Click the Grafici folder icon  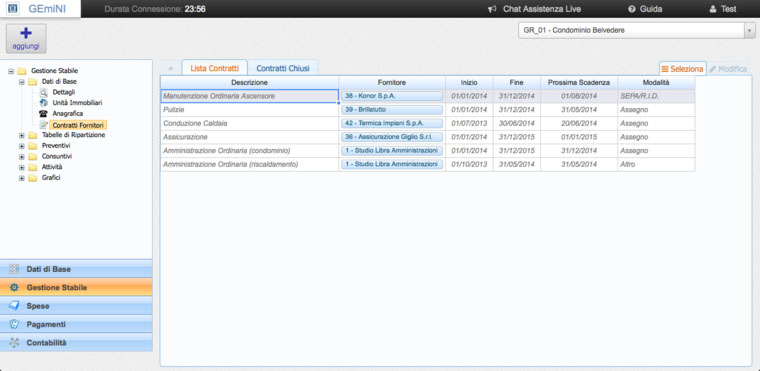pyautogui.click(x=32, y=178)
